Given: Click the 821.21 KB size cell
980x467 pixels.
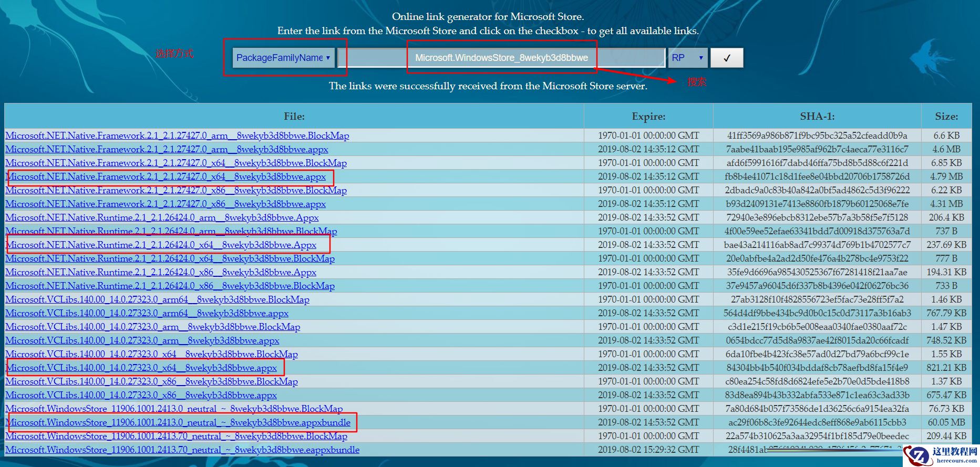Looking at the screenshot, I should pos(946,368).
